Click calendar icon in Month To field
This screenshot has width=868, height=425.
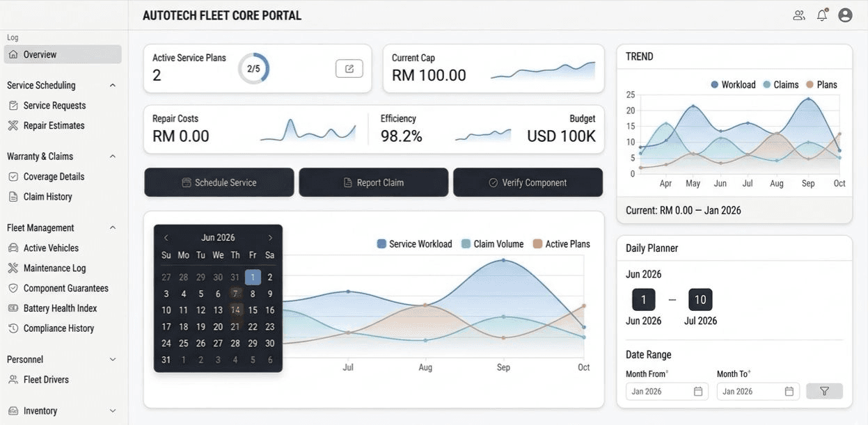[789, 392]
